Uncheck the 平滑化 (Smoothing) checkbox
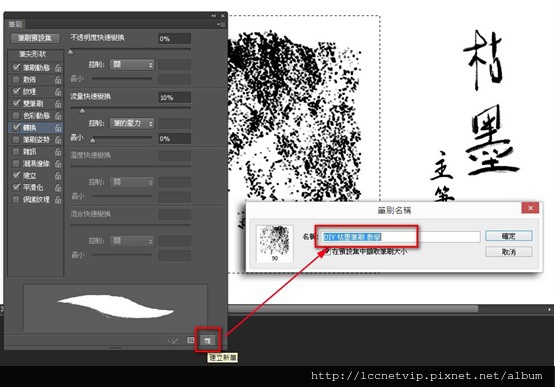Screen dimensions: 555x387 (16, 187)
